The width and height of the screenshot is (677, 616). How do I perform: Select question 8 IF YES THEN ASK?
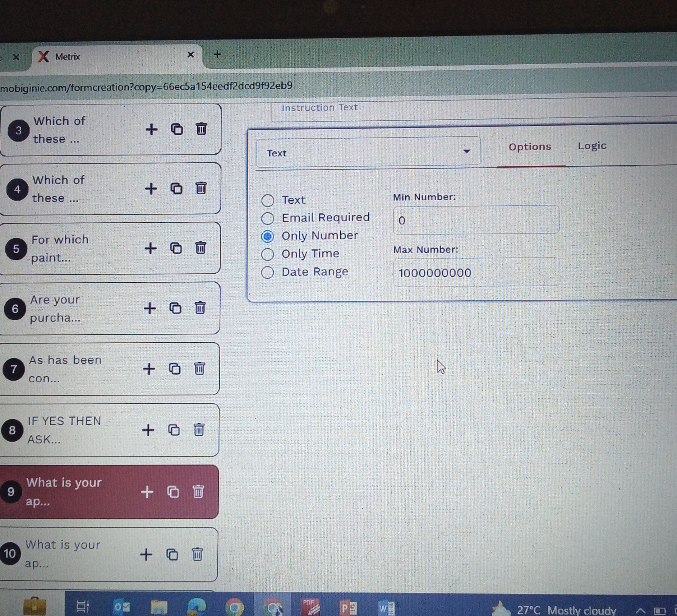[x=64, y=430]
